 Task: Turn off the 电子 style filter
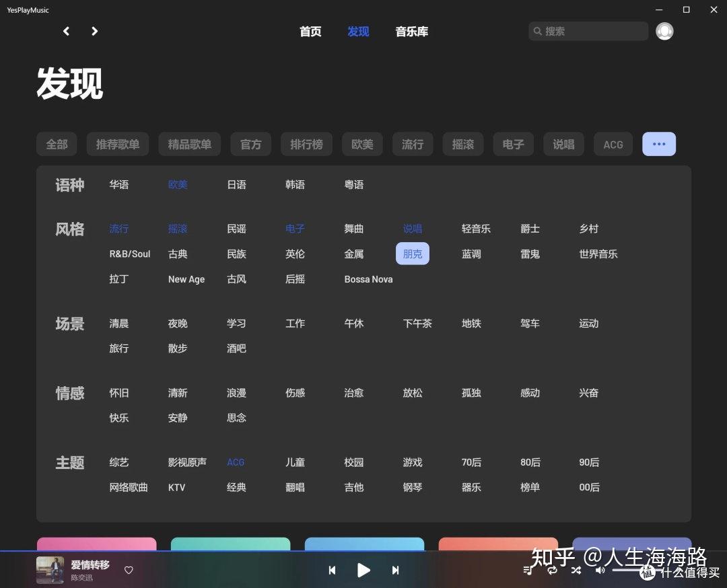(x=295, y=229)
